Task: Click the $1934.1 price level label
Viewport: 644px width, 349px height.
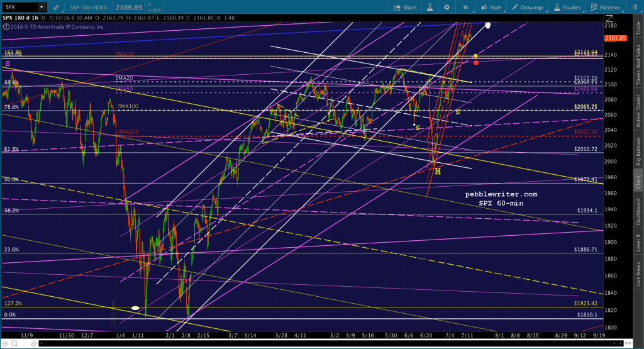Action: point(587,210)
